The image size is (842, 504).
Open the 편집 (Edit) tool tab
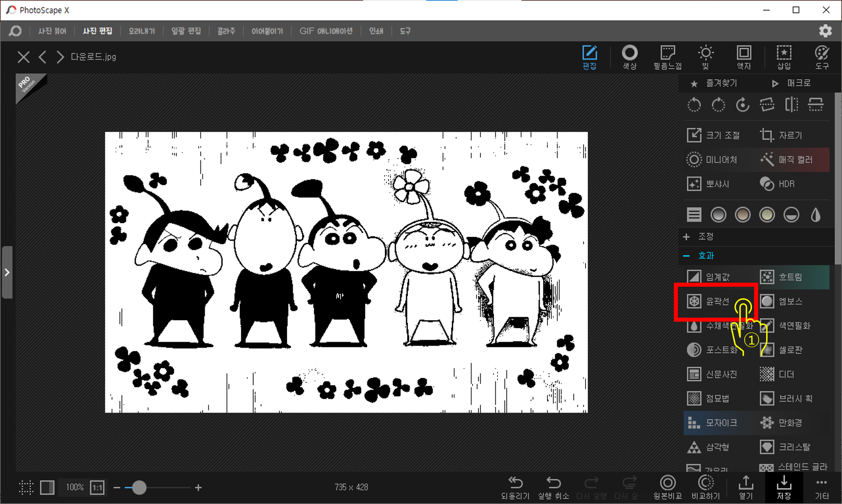(589, 57)
